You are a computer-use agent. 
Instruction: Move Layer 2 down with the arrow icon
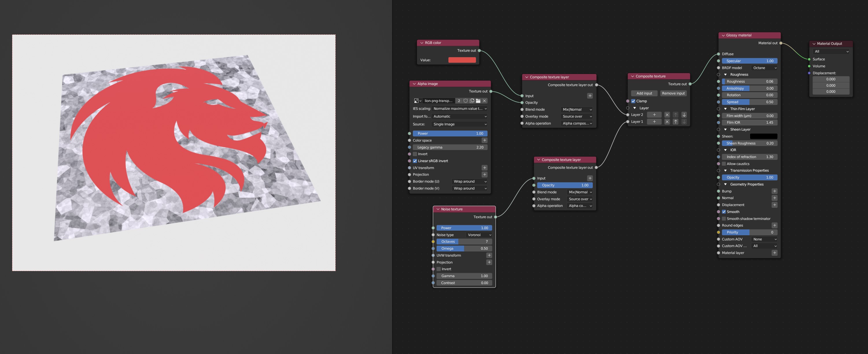[x=684, y=115]
